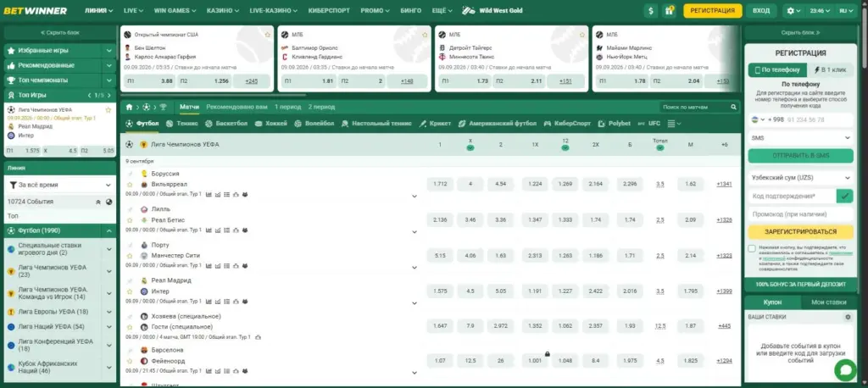The width and height of the screenshot is (868, 388).
Task: Open the settings gear dropdown in header
Action: click(793, 10)
